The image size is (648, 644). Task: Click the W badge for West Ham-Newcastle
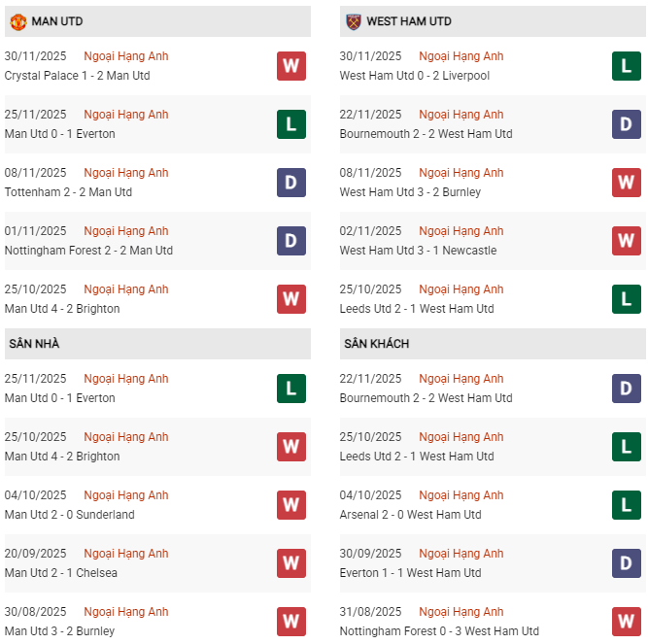(x=627, y=241)
